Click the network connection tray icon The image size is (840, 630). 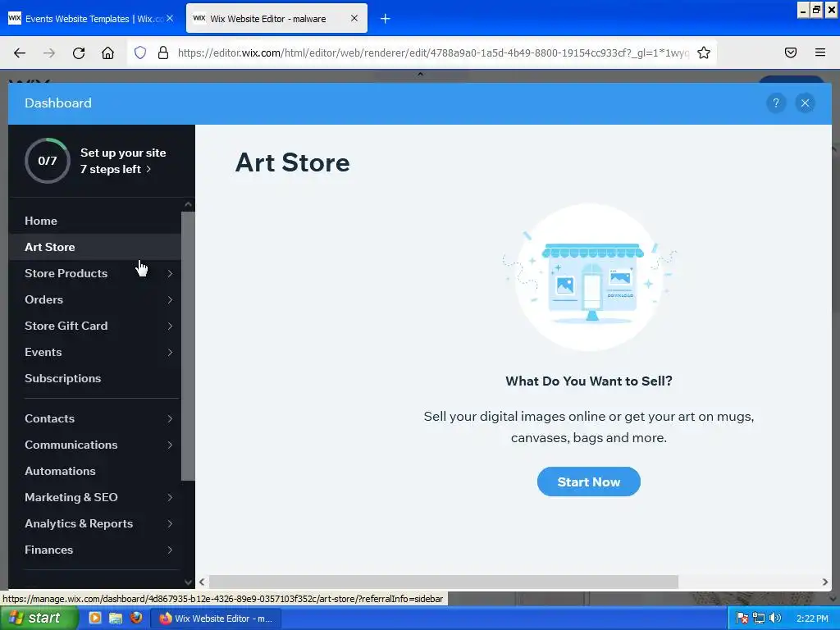[x=759, y=619]
